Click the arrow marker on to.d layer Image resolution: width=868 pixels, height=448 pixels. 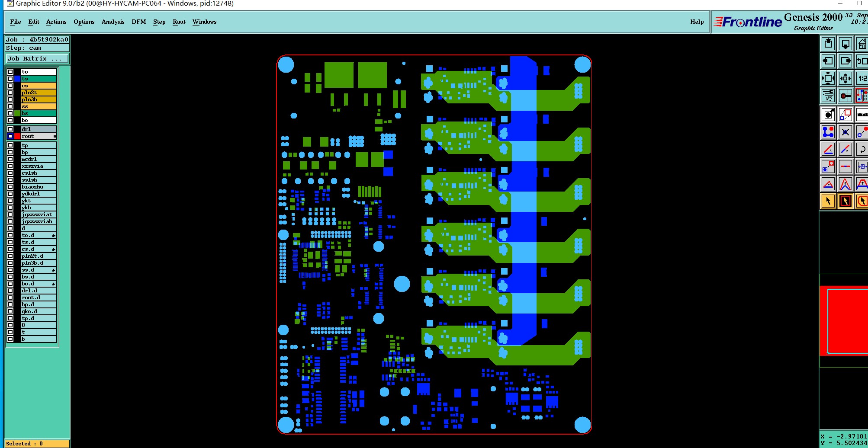tap(54, 235)
